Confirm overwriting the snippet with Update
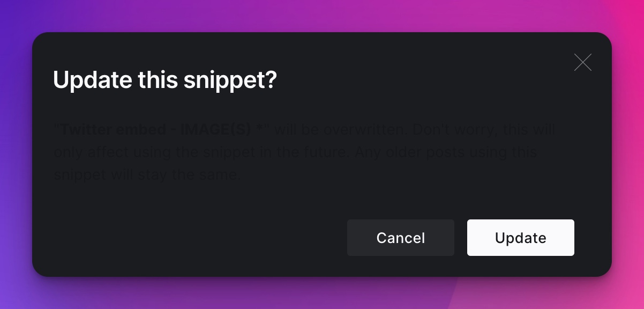This screenshot has width=644, height=309. click(x=521, y=238)
